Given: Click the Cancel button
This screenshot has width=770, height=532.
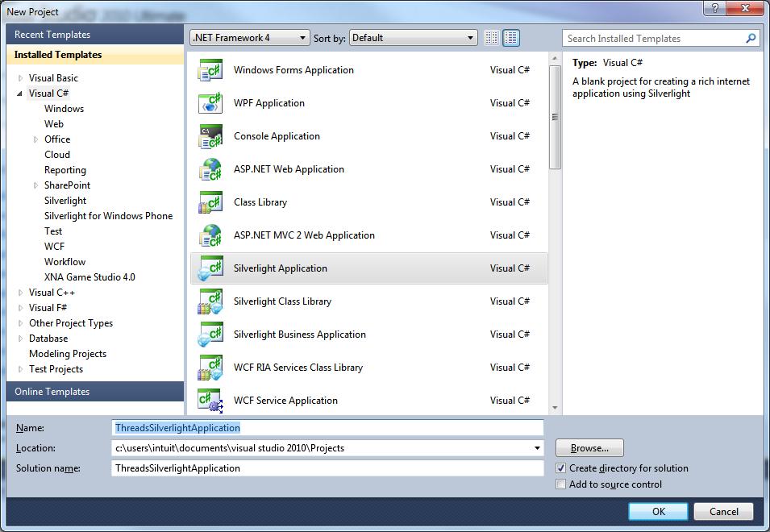Looking at the screenshot, I should (723, 511).
